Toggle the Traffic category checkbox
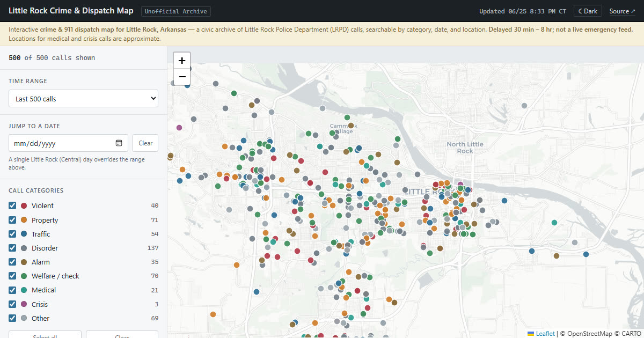 (x=12, y=234)
